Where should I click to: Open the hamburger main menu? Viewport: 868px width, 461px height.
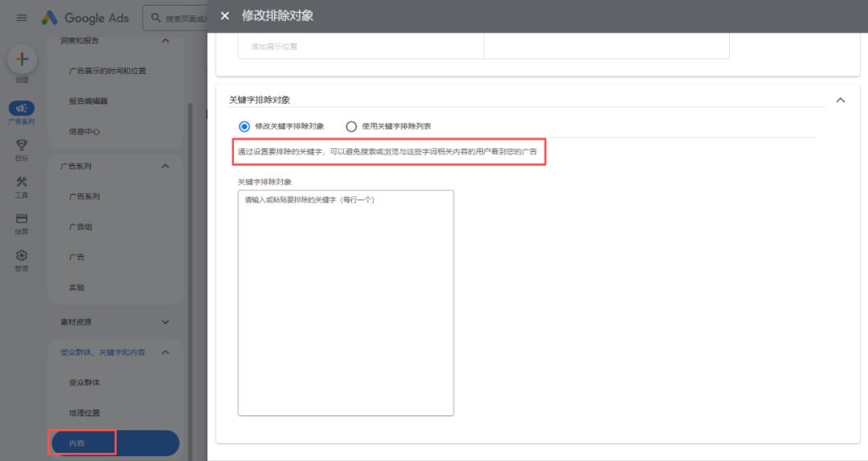point(22,18)
